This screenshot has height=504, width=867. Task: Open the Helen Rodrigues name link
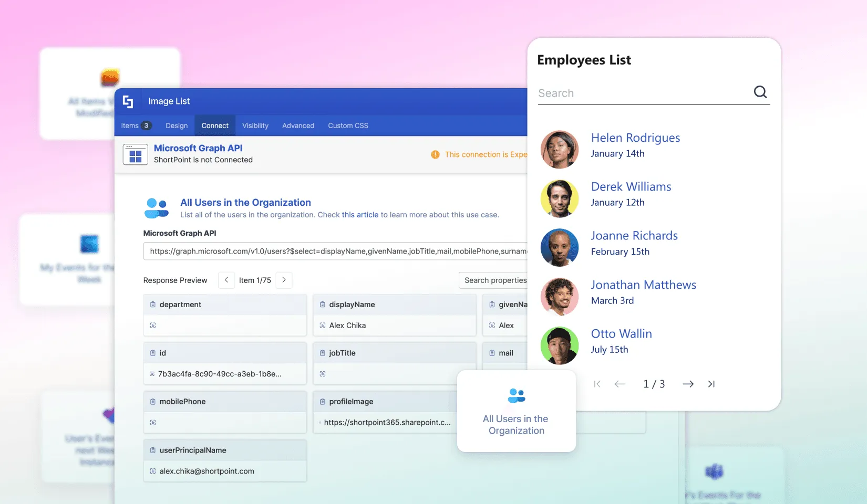[x=635, y=138]
